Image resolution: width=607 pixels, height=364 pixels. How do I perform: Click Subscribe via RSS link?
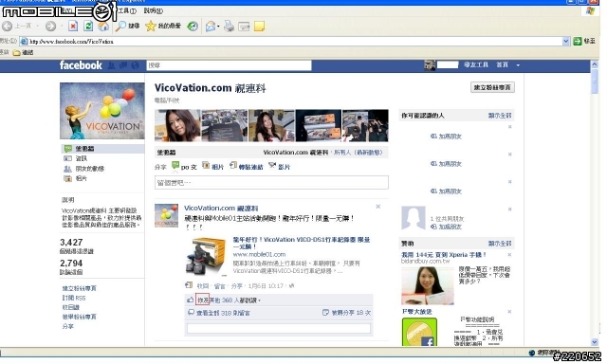(74, 298)
